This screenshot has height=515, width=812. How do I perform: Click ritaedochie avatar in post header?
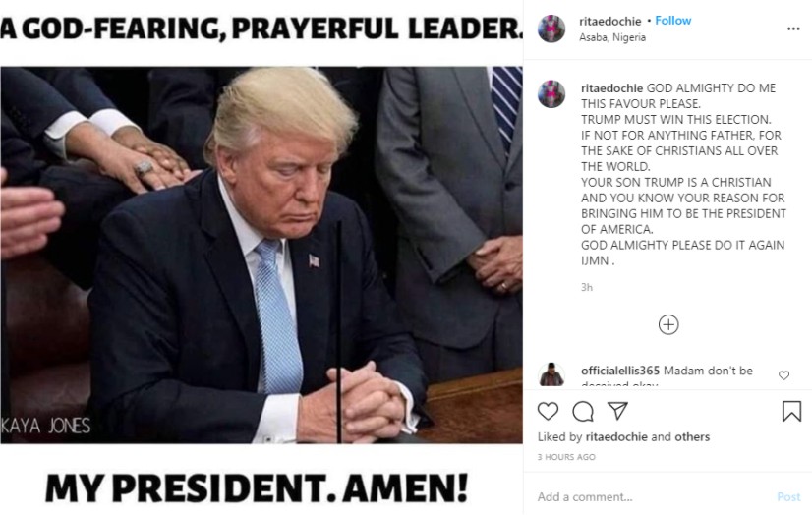(x=551, y=29)
